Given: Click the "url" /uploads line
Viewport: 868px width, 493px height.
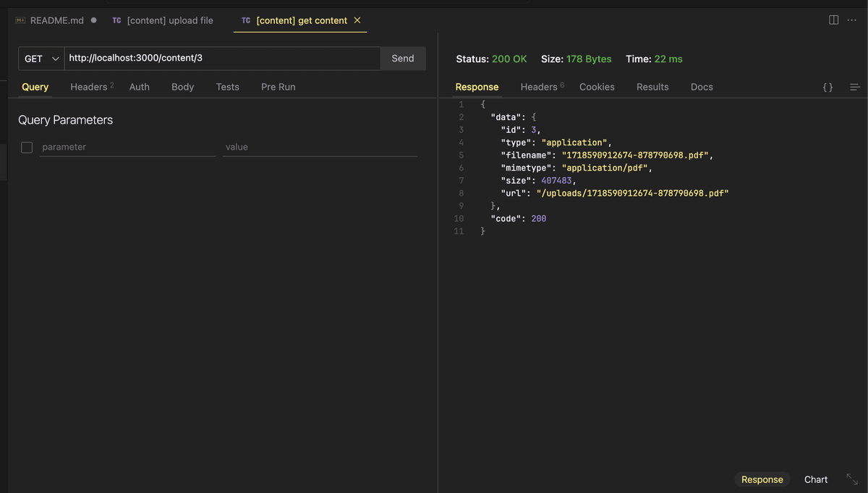Looking at the screenshot, I should point(614,193).
